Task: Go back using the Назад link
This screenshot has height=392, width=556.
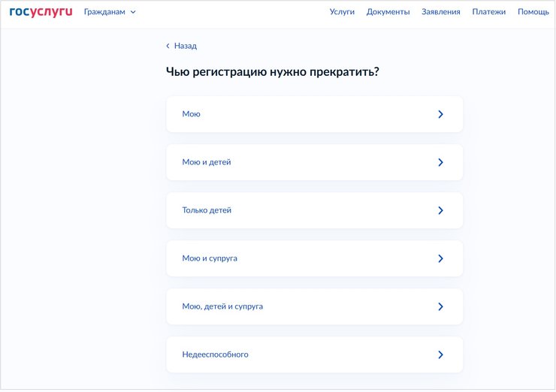Action: click(x=181, y=46)
